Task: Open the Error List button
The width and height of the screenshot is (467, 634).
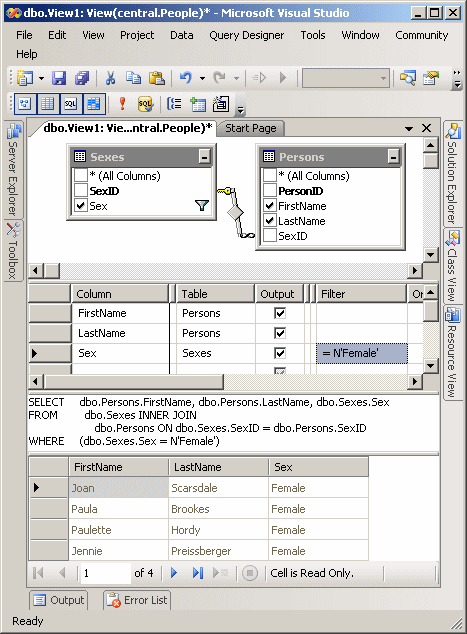Action: point(137,600)
